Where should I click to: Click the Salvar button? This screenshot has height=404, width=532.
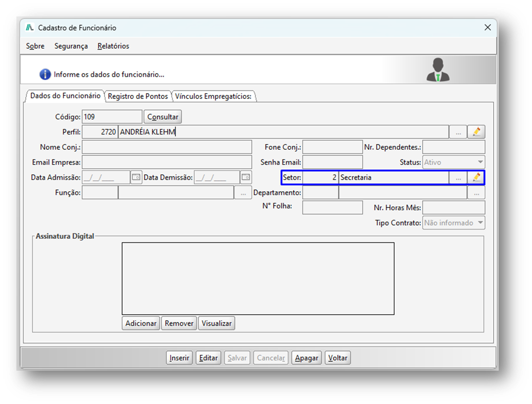point(237,358)
